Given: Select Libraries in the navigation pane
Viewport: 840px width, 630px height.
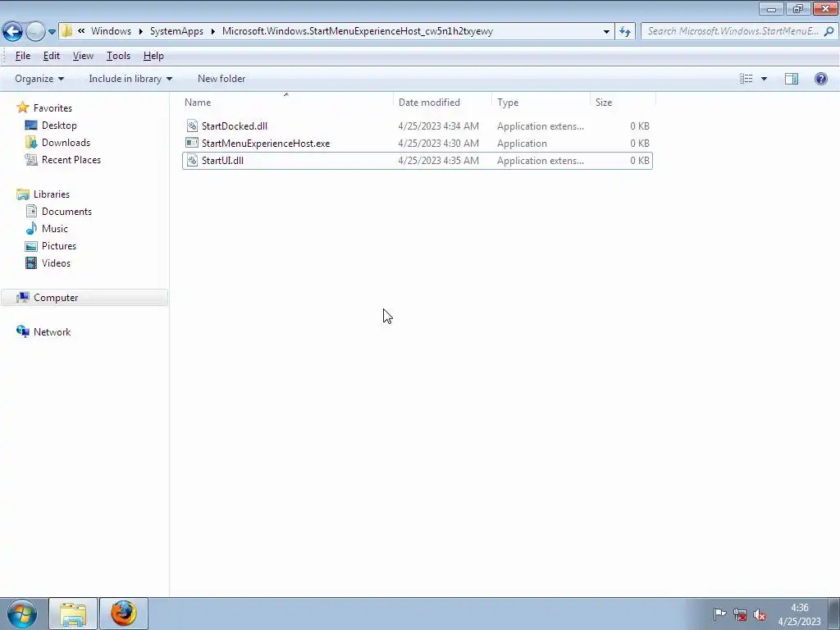Looking at the screenshot, I should [x=52, y=194].
